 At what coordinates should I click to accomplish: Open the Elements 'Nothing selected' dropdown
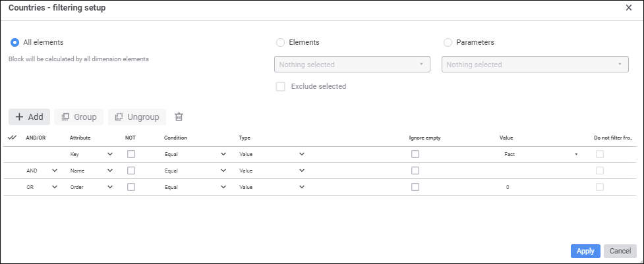tap(352, 65)
